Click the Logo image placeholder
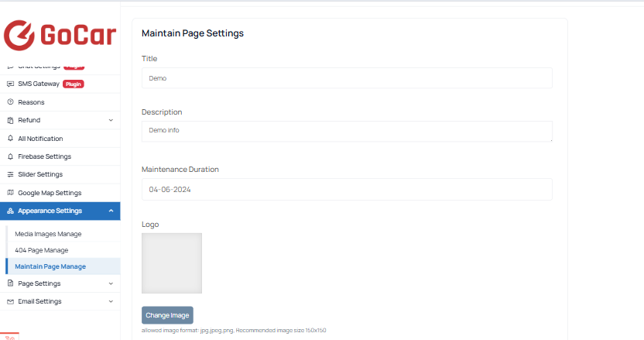This screenshot has width=644, height=340. (172, 263)
